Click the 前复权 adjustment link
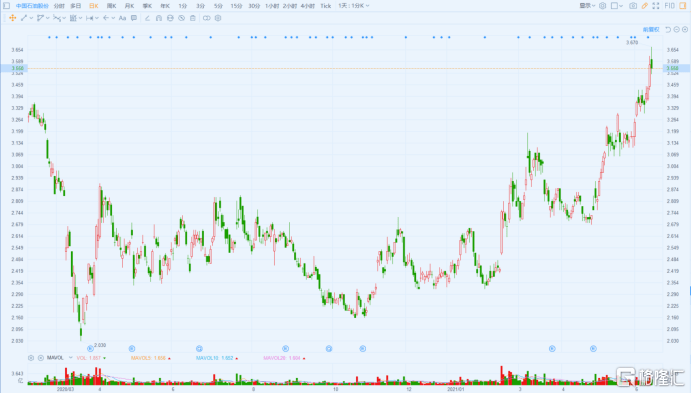 pos(651,30)
